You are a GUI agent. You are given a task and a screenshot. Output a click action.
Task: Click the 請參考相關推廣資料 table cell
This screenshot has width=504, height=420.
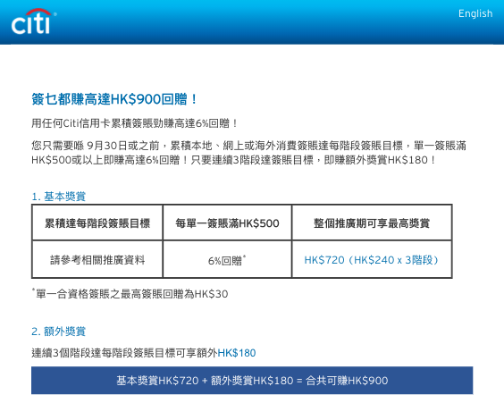pos(97,259)
